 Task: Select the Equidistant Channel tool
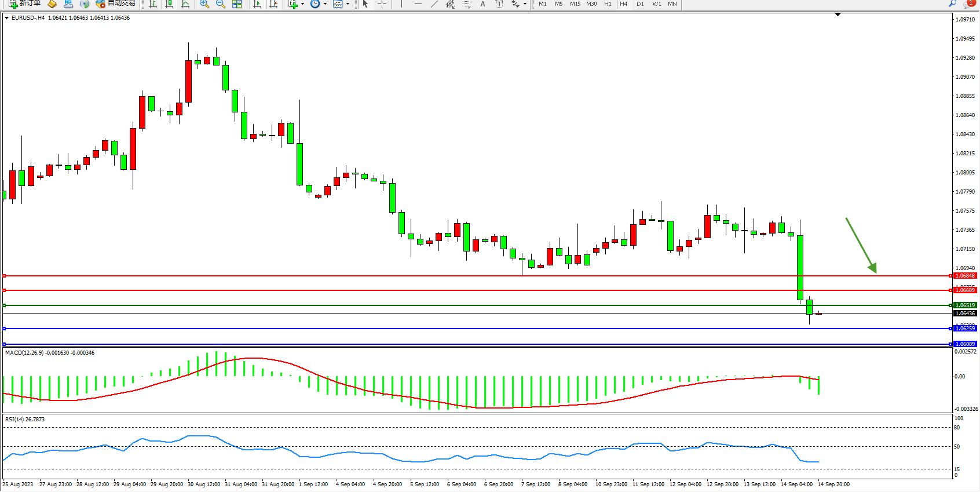point(450,4)
